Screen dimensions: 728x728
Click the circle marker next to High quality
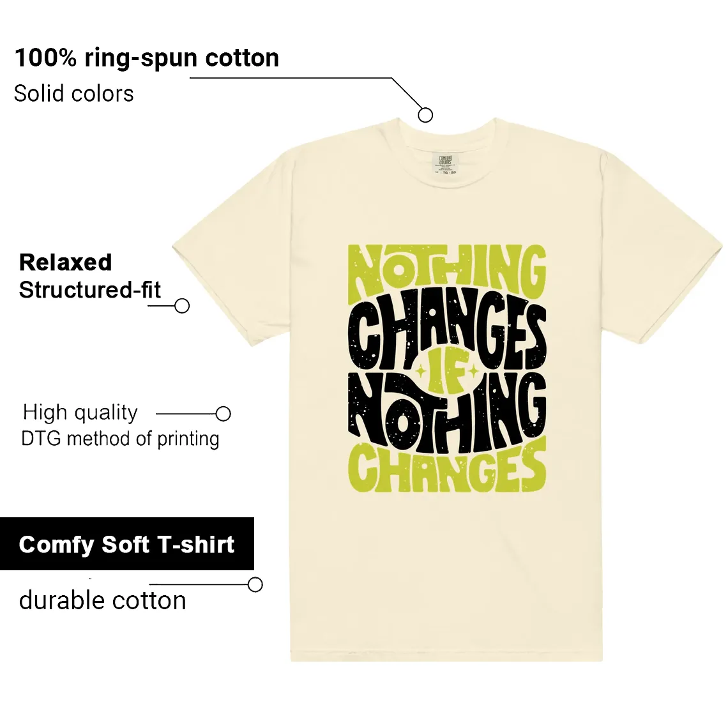click(x=223, y=414)
